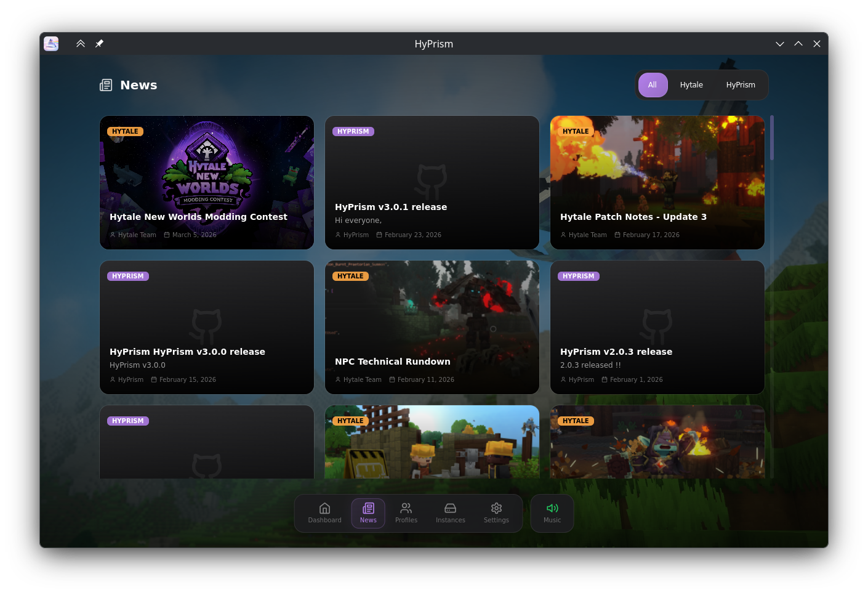The image size is (868, 595).
Task: Click GitHub cat icon on v3.0.1 card
Action: [432, 182]
